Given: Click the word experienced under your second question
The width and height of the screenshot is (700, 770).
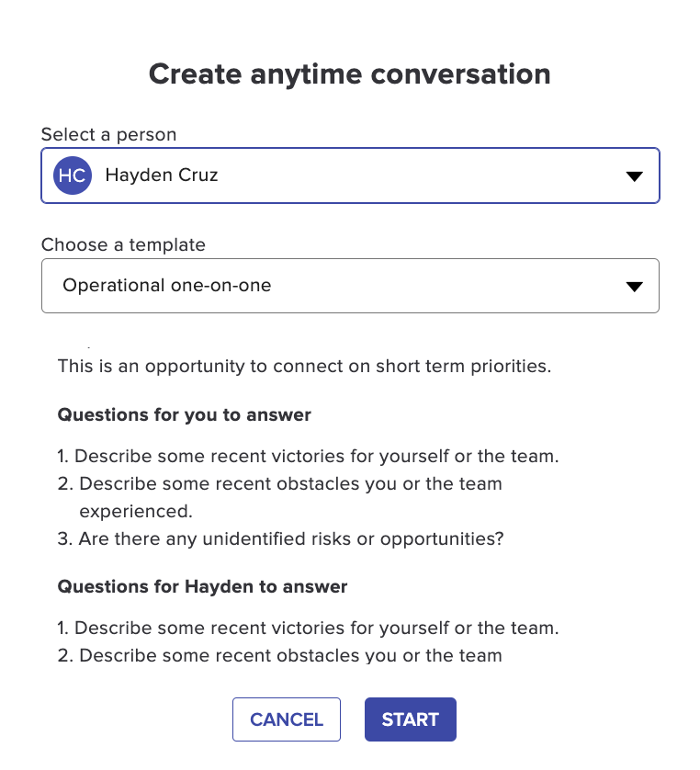Looking at the screenshot, I should coord(136,512).
